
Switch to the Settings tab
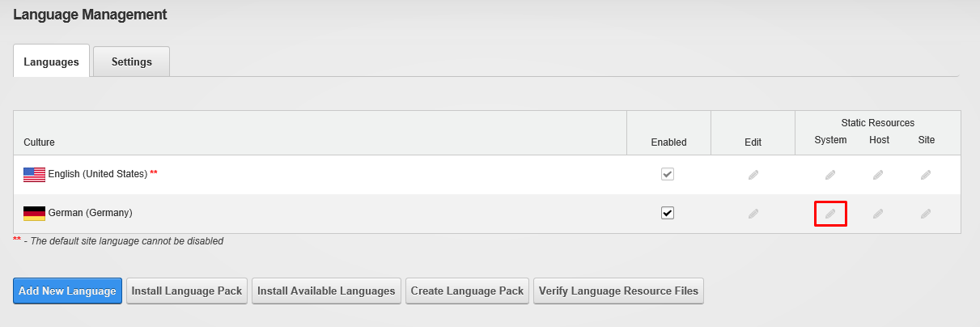132,62
